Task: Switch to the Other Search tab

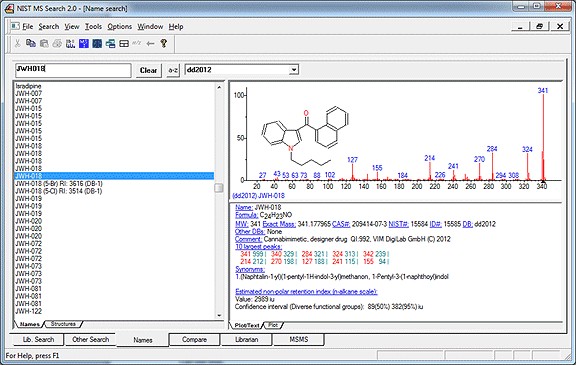Action: [x=90, y=340]
